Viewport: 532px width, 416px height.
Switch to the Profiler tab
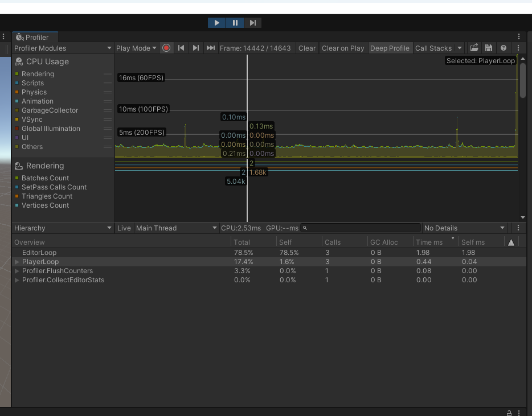(35, 37)
